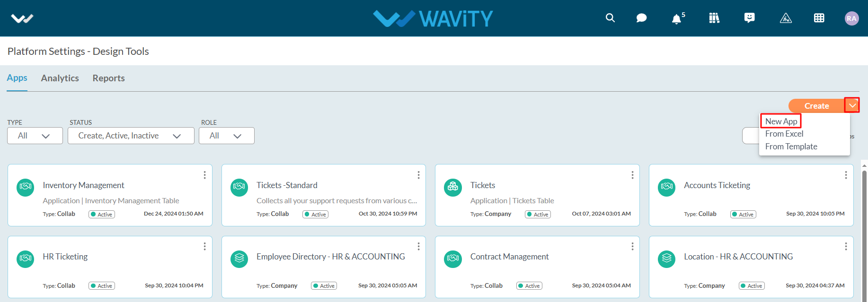
Task: Open three-dot menu on HR Ticketing card
Action: point(204,246)
